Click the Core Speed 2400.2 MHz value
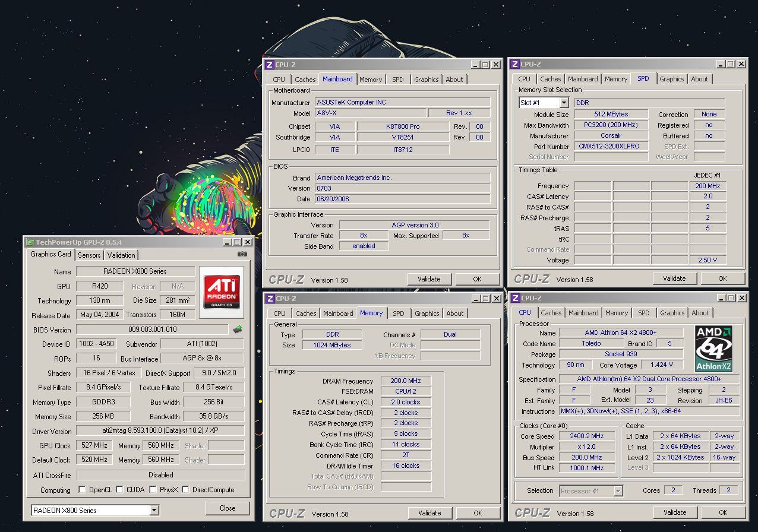The image size is (758, 532). (586, 436)
